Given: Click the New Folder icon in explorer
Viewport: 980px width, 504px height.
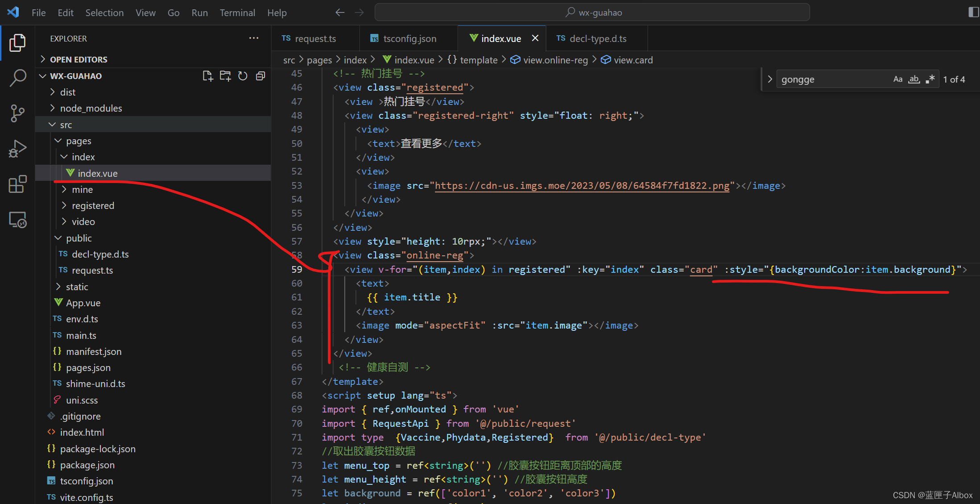Looking at the screenshot, I should [225, 76].
